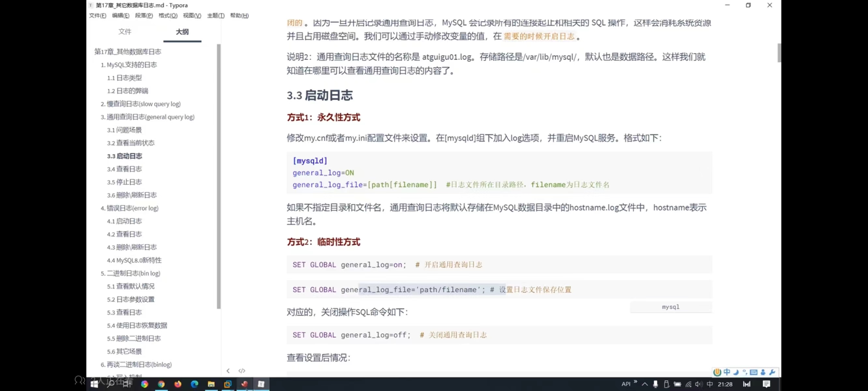Open the volume speaker tray icon
Image resolution: width=868 pixels, height=391 pixels.
pos(699,384)
